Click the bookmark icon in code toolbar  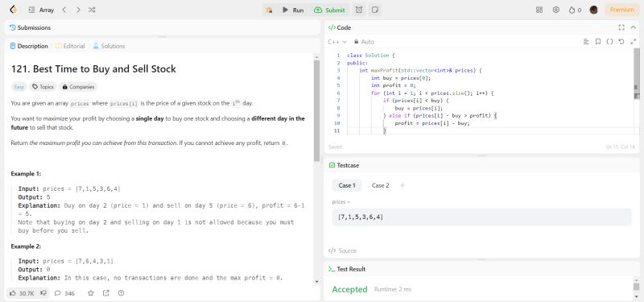coord(598,42)
